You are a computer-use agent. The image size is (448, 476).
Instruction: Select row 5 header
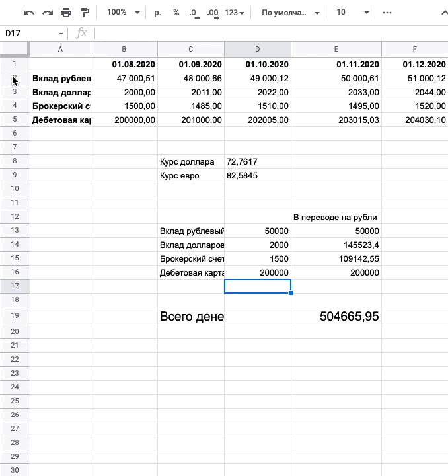coord(15,119)
